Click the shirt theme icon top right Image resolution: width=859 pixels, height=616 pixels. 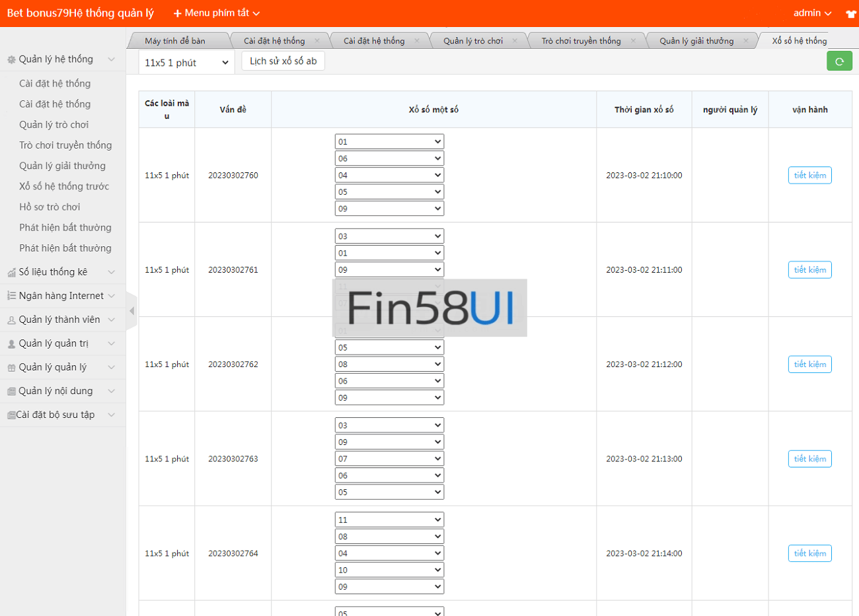pos(850,14)
